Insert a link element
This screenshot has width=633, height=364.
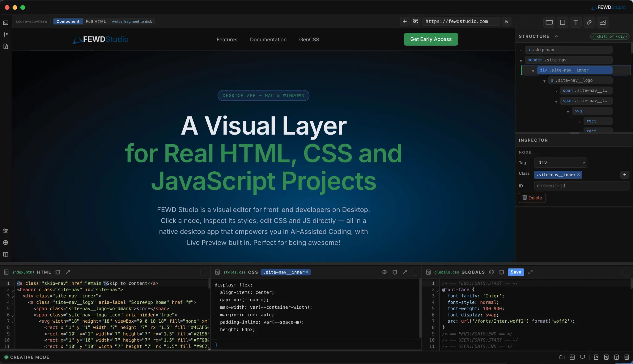pyautogui.click(x=589, y=22)
